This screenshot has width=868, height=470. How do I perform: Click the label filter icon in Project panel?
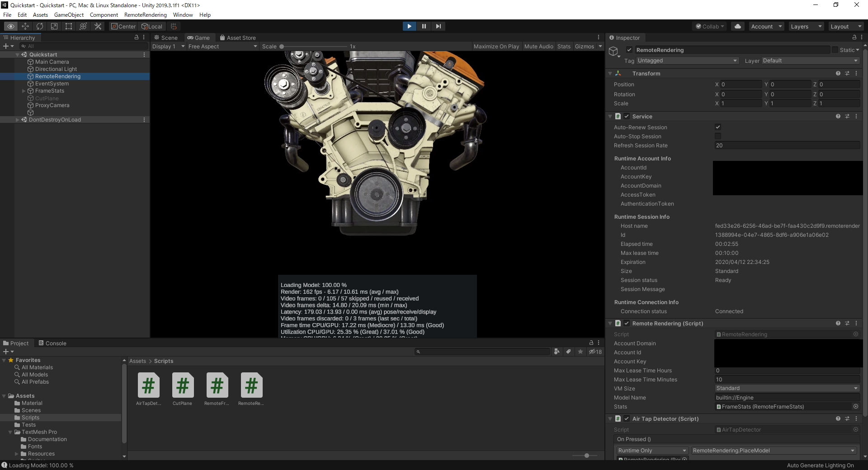568,352
